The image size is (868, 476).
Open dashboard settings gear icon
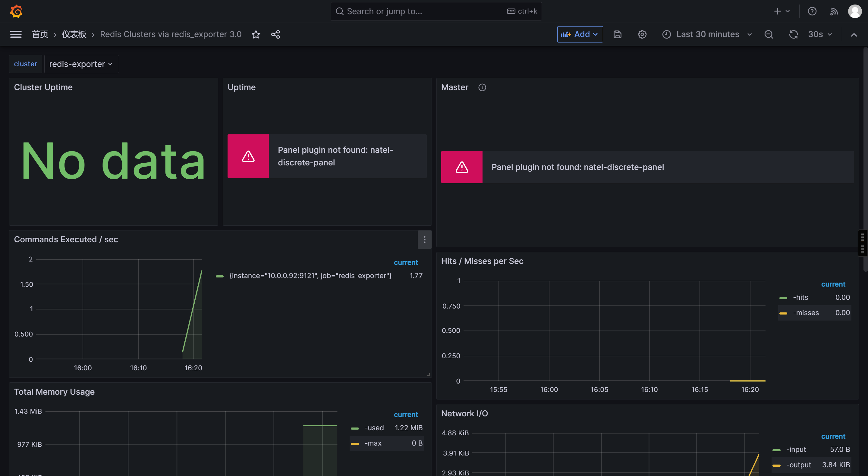[642, 34]
